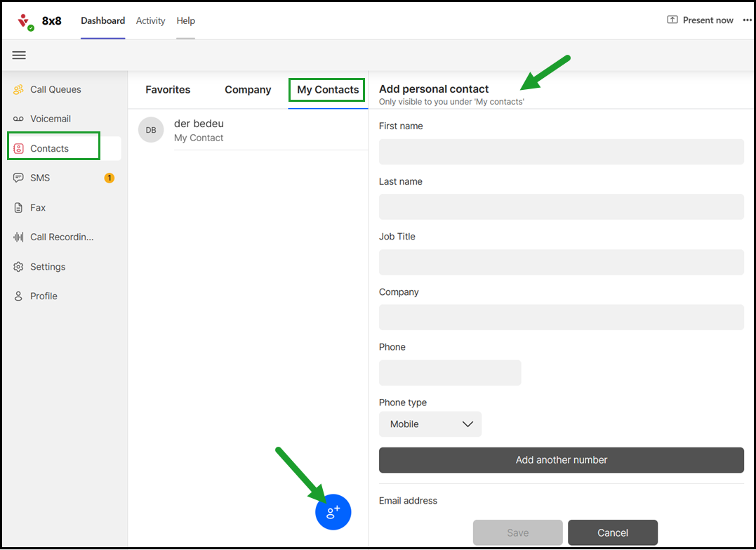756x550 pixels.
Task: Open the hamburger navigation menu
Action: click(19, 55)
